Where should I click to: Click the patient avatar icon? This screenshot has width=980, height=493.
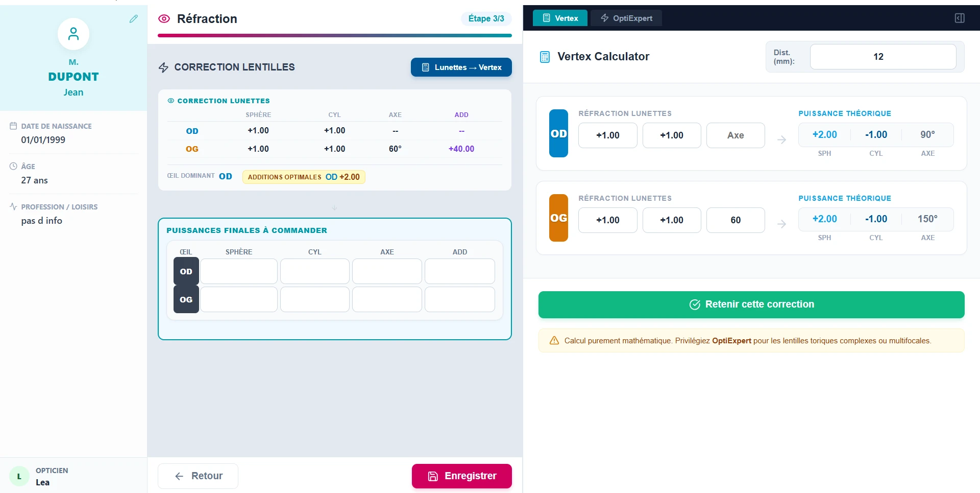(73, 34)
